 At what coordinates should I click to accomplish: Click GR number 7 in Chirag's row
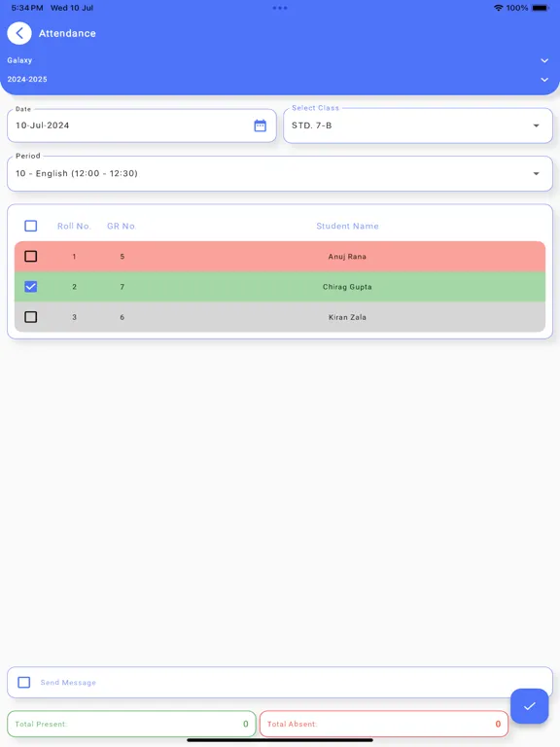[x=122, y=287]
